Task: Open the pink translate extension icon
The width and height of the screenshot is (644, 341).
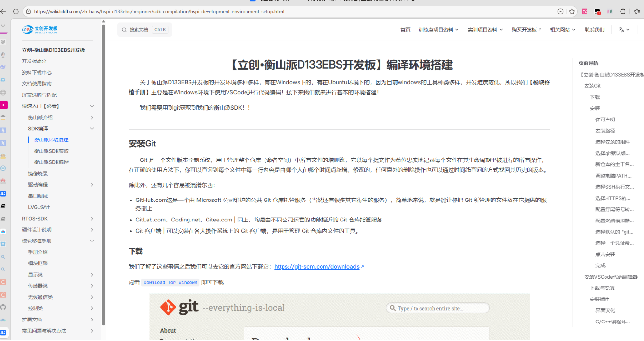Action: pos(585,11)
